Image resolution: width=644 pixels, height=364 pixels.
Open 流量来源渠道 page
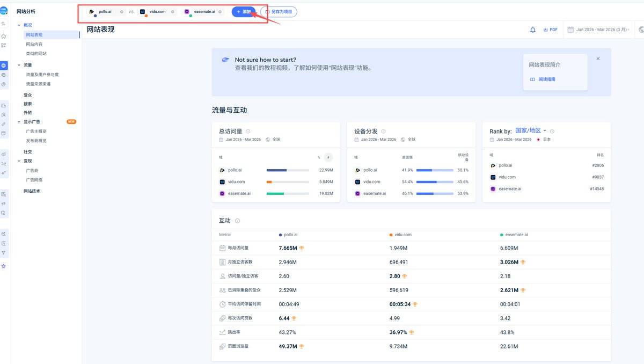pyautogui.click(x=39, y=84)
